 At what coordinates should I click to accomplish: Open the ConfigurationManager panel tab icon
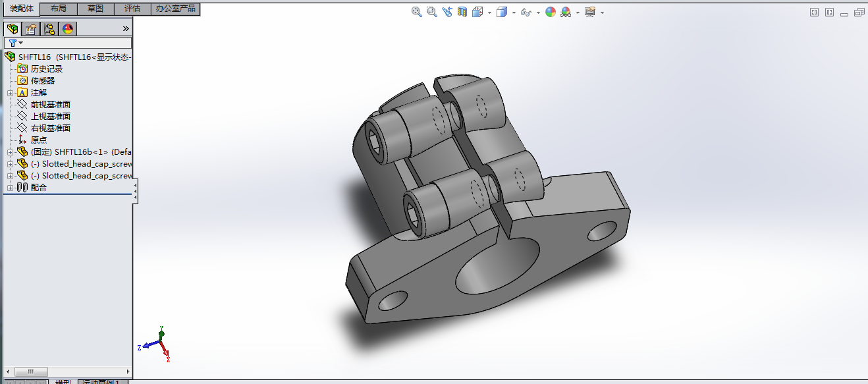click(49, 29)
